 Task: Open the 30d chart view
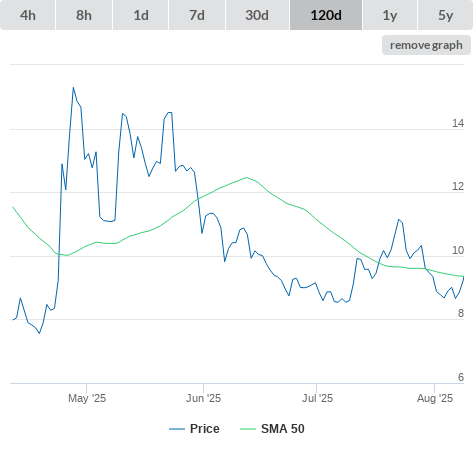click(x=257, y=15)
